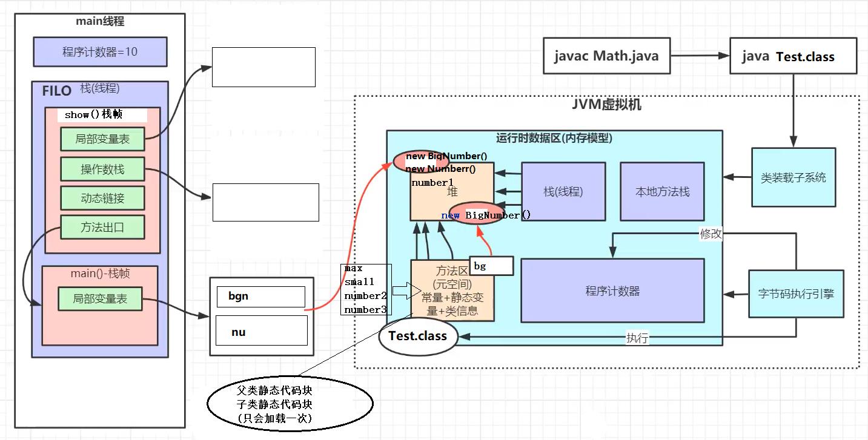Click the java Test.class box
868x440 pixels.
pyautogui.click(x=793, y=56)
